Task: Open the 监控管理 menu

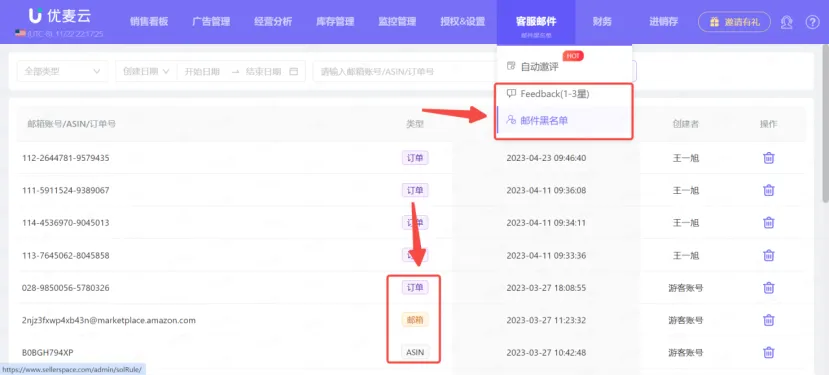Action: pyautogui.click(x=397, y=22)
